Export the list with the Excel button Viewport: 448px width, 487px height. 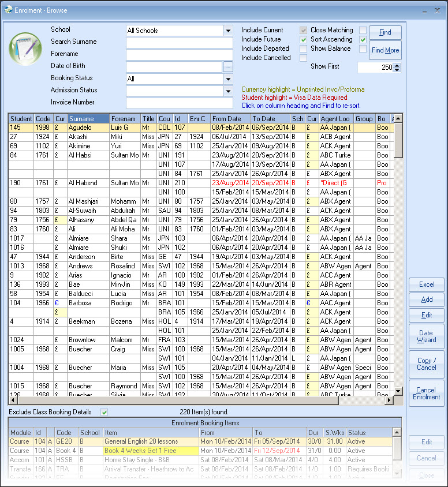[426, 284]
